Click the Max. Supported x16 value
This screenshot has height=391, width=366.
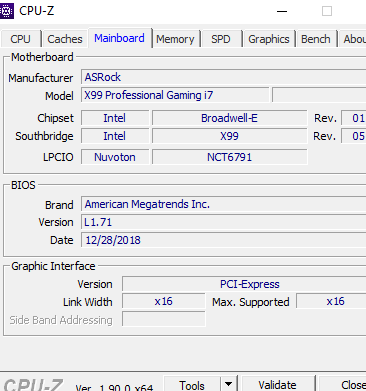coord(331,301)
